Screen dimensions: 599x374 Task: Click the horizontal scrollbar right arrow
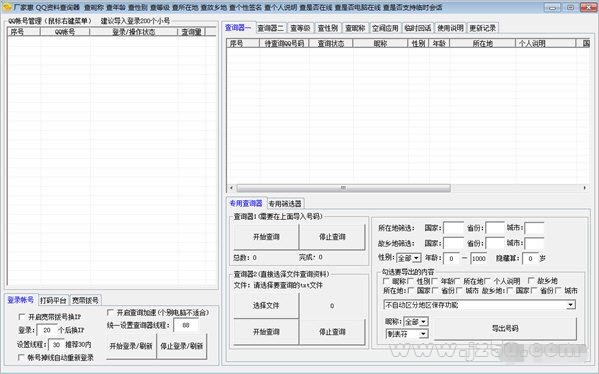click(584, 188)
